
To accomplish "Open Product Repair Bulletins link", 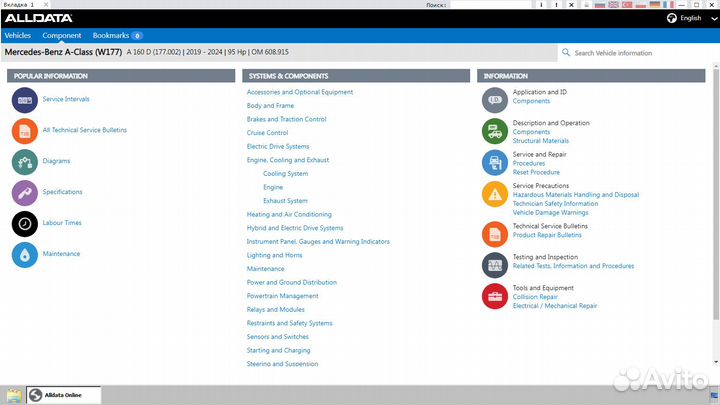I will coord(547,235).
